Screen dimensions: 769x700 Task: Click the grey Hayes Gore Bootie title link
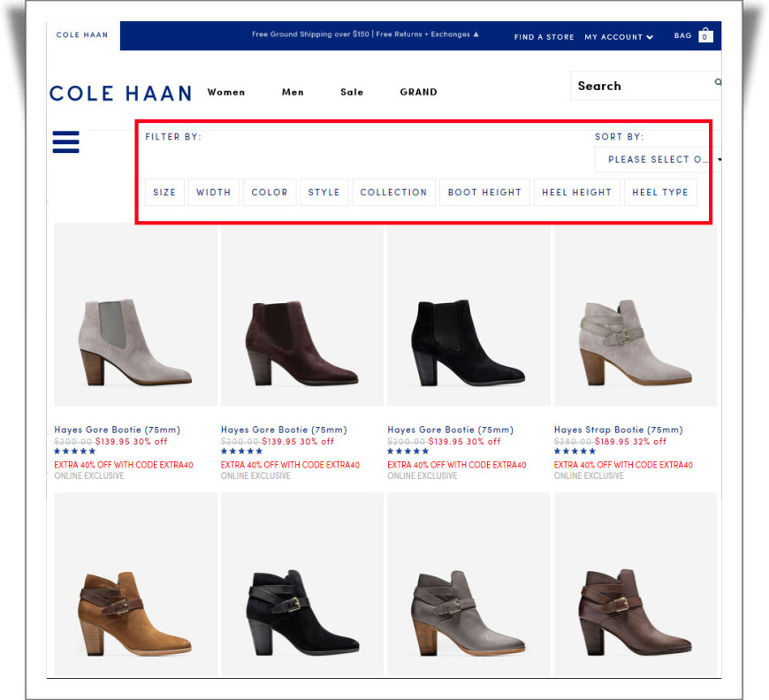[118, 430]
